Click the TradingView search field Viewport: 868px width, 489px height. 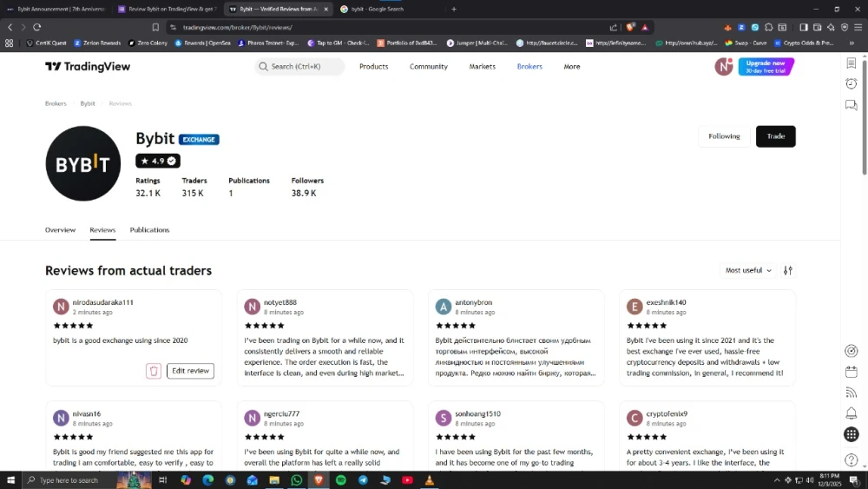(x=299, y=67)
